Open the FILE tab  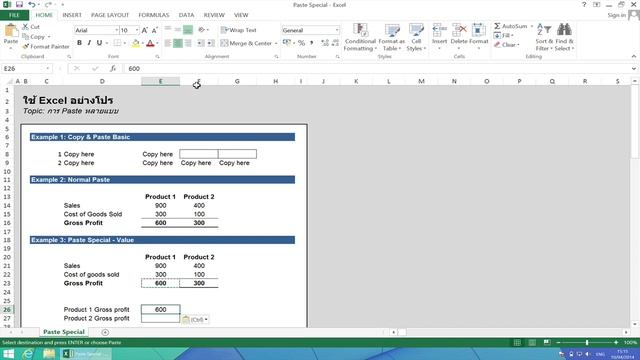coord(14,15)
